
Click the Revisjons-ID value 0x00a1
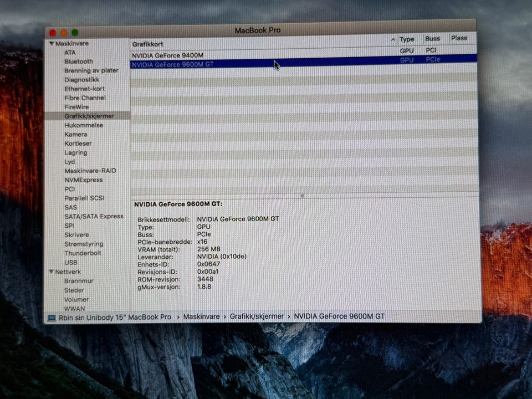point(208,272)
